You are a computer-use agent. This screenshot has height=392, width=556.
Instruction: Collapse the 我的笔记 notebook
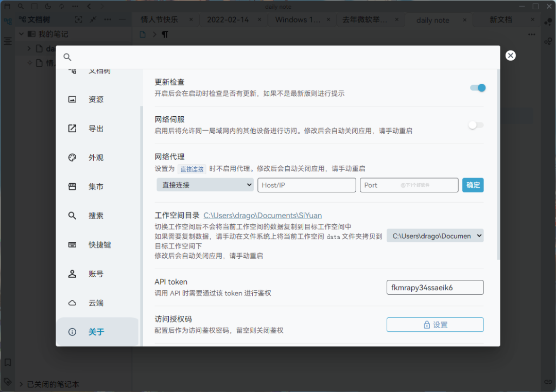pos(22,34)
